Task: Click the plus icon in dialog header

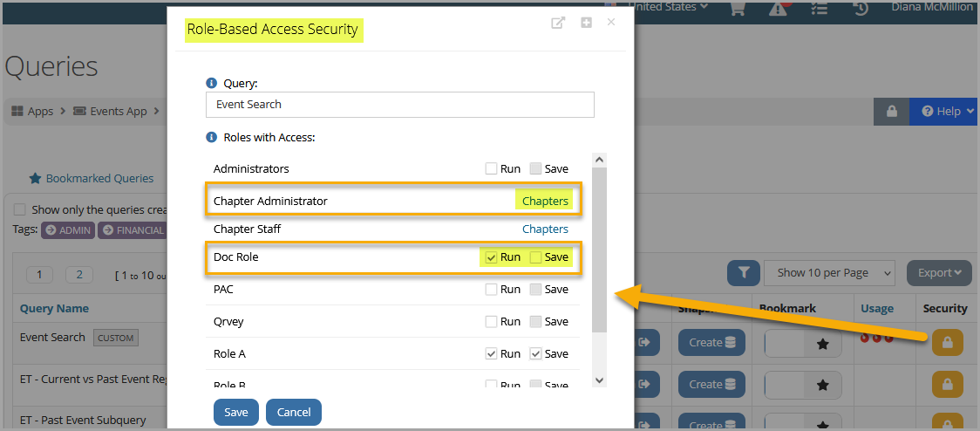Action: coord(586,24)
